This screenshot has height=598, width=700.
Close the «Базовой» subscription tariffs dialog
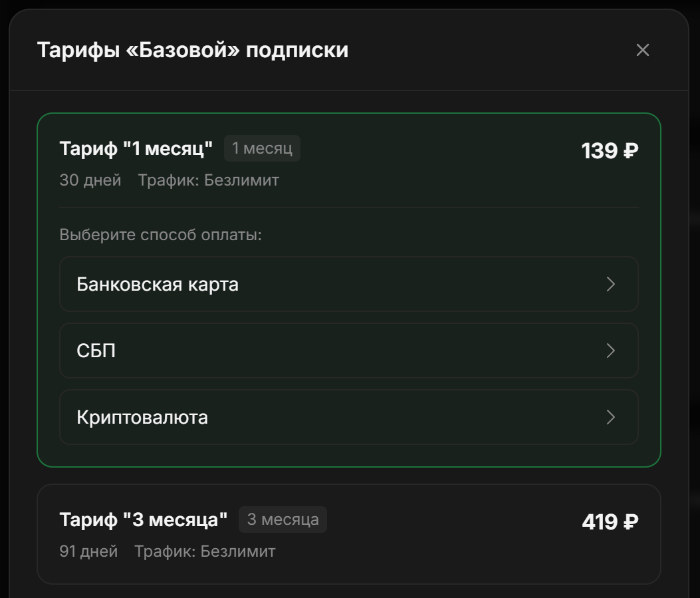[642, 50]
